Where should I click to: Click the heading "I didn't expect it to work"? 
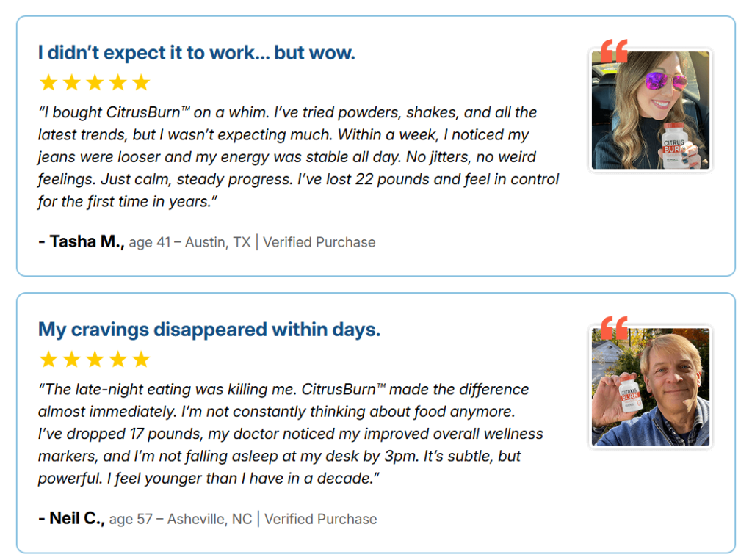coord(196,53)
